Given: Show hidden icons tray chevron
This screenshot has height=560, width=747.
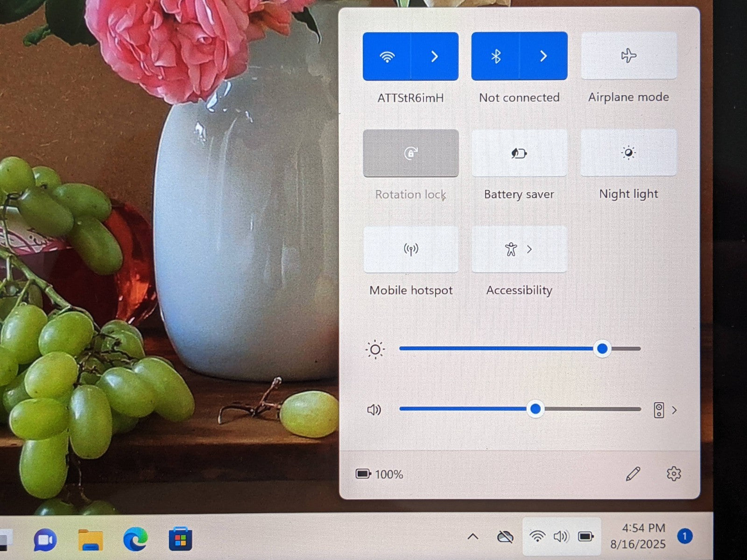Looking at the screenshot, I should [x=472, y=537].
